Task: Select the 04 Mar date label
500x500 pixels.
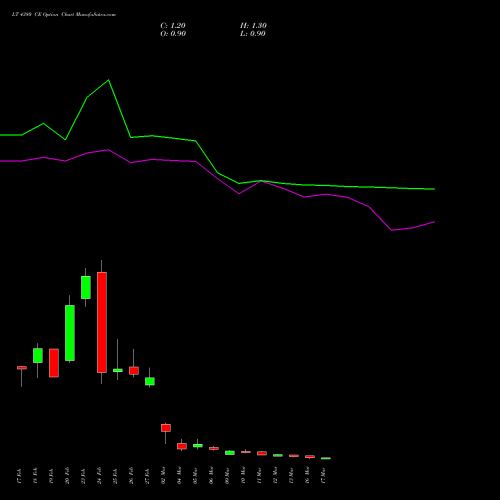Action: [x=179, y=476]
